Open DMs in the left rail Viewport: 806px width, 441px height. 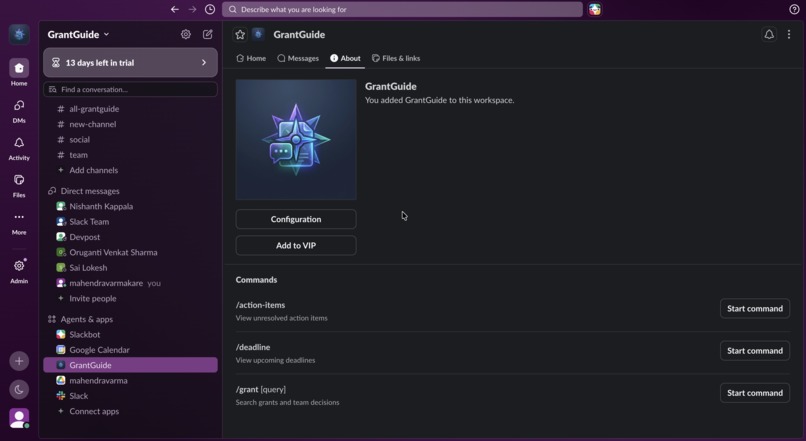point(19,111)
